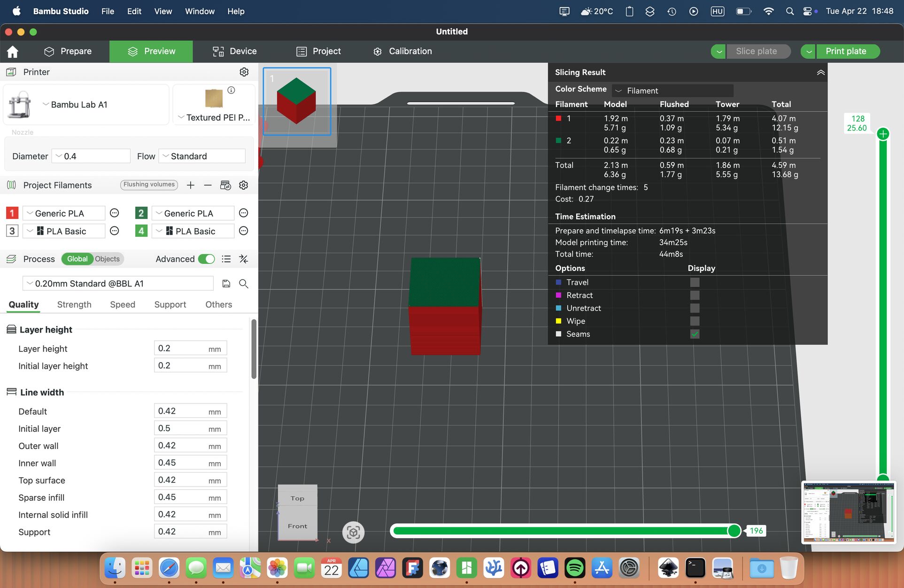Collapse the Slicing Result panel
This screenshot has height=588, width=904.
(x=820, y=72)
